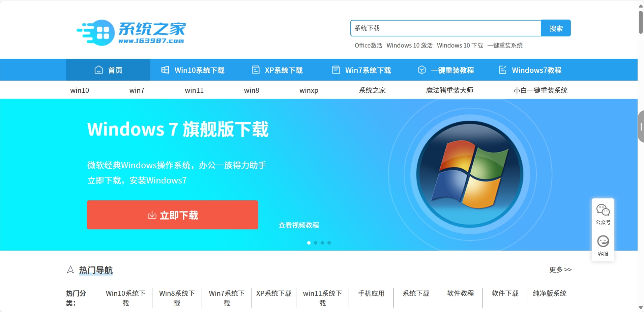Click the 搜索 search button

pos(556,28)
